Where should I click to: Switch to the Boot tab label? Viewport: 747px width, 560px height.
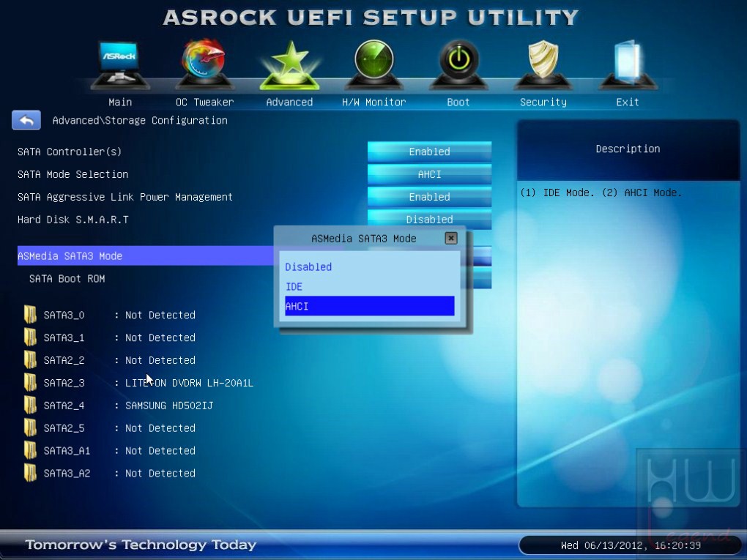click(458, 102)
